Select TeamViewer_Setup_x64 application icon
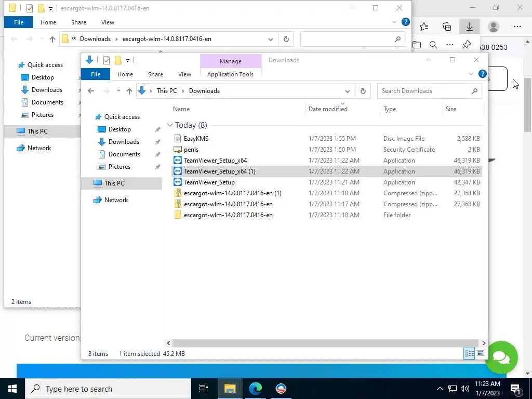 click(178, 160)
